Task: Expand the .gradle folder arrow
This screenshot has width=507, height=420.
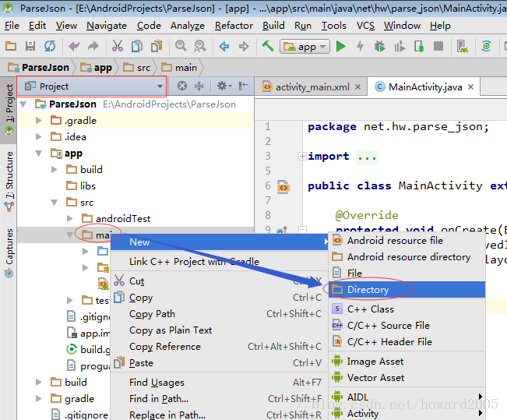Action: point(39,120)
